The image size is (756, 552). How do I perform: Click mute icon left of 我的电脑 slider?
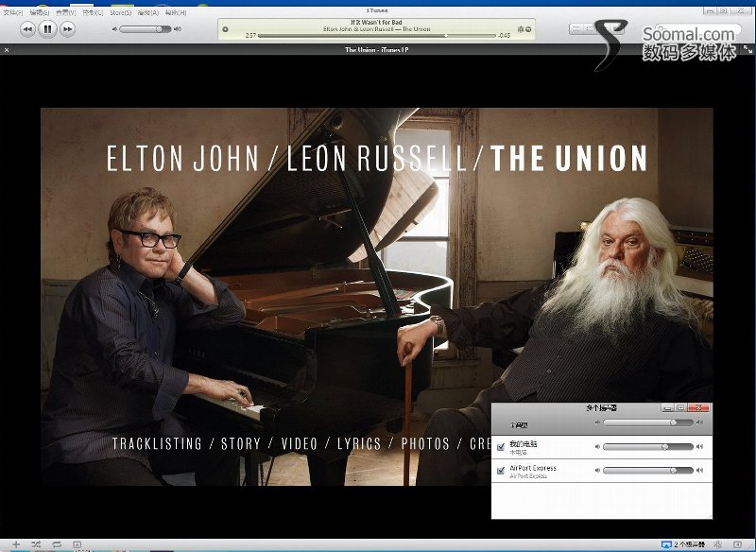(598, 447)
